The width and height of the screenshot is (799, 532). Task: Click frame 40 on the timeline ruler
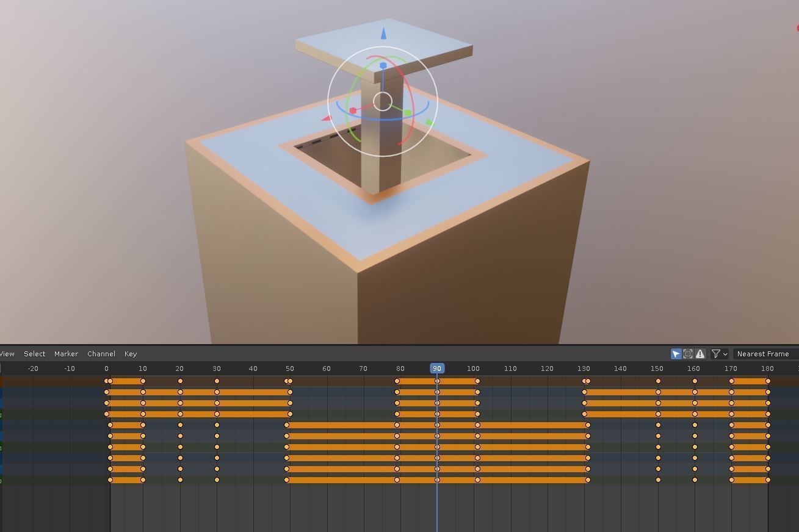pos(253,368)
